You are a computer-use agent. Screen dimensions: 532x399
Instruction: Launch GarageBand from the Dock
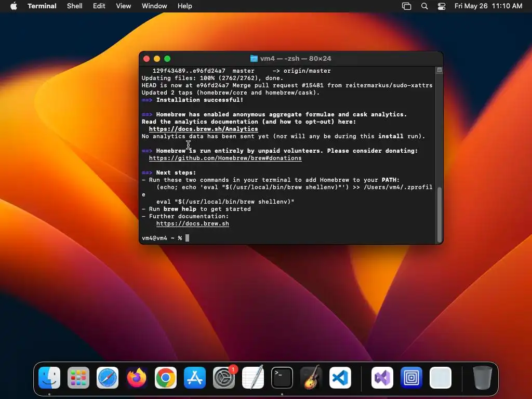pyautogui.click(x=311, y=377)
